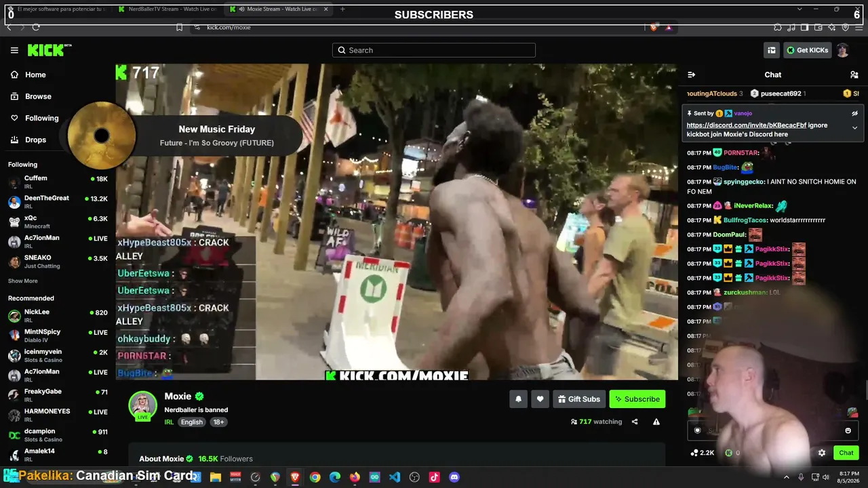Open dcampion recommended channel

(58, 434)
